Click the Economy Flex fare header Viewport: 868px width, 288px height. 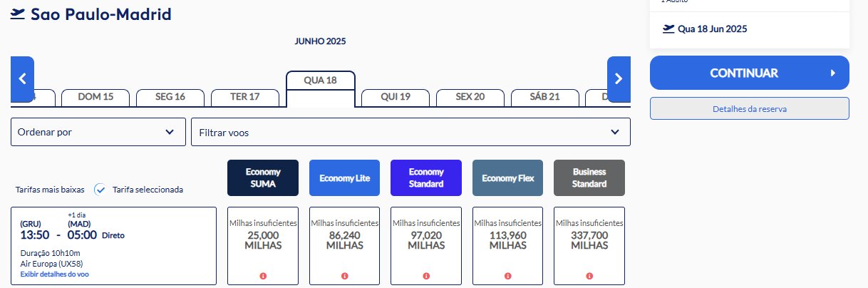point(508,178)
